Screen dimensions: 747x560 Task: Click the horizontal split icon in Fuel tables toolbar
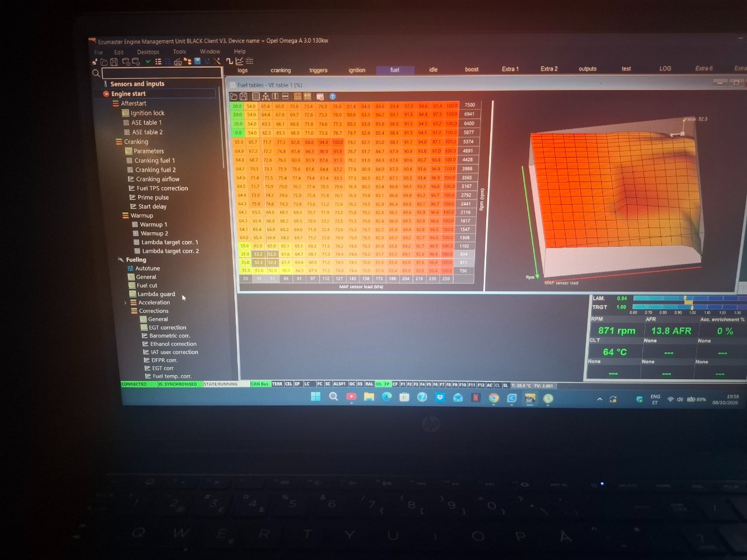point(285,96)
